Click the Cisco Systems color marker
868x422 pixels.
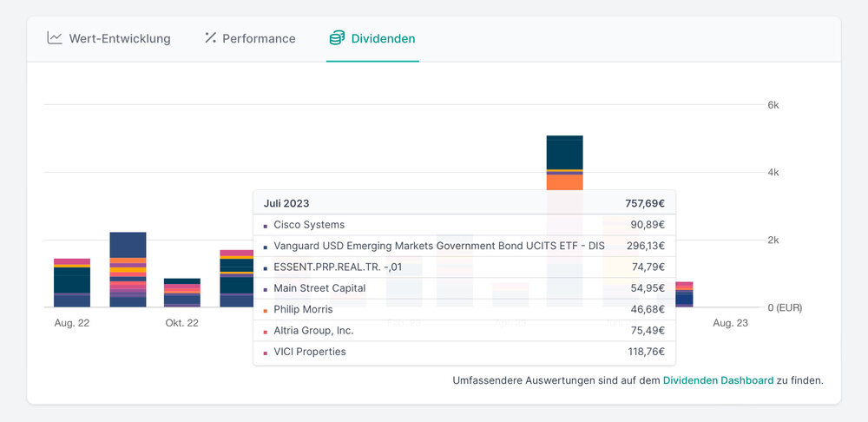(x=265, y=226)
